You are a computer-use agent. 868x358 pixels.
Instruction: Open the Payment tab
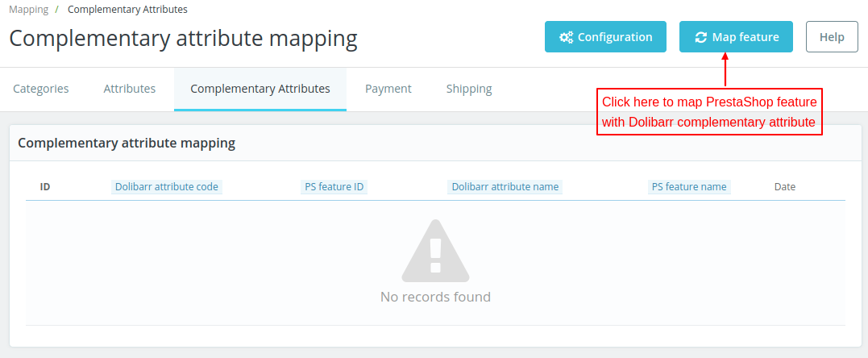coord(388,89)
